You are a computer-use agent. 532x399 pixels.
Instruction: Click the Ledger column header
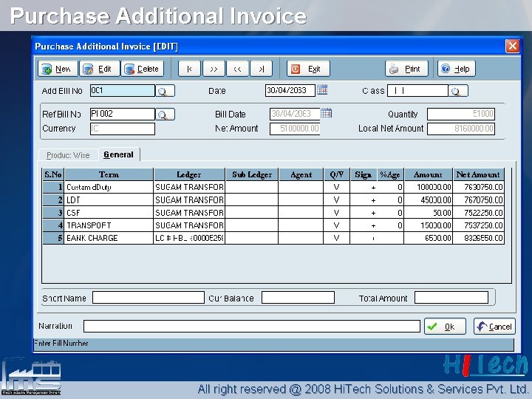pos(189,174)
